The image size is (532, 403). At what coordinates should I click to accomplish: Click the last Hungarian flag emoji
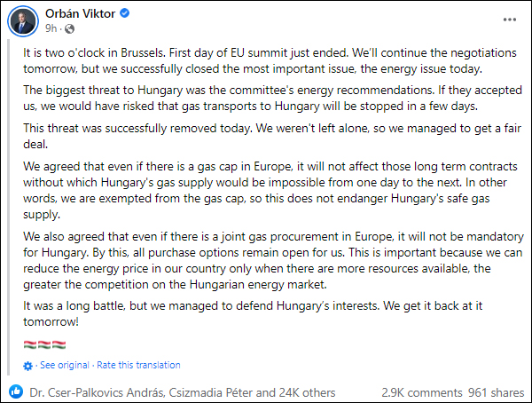(x=61, y=344)
